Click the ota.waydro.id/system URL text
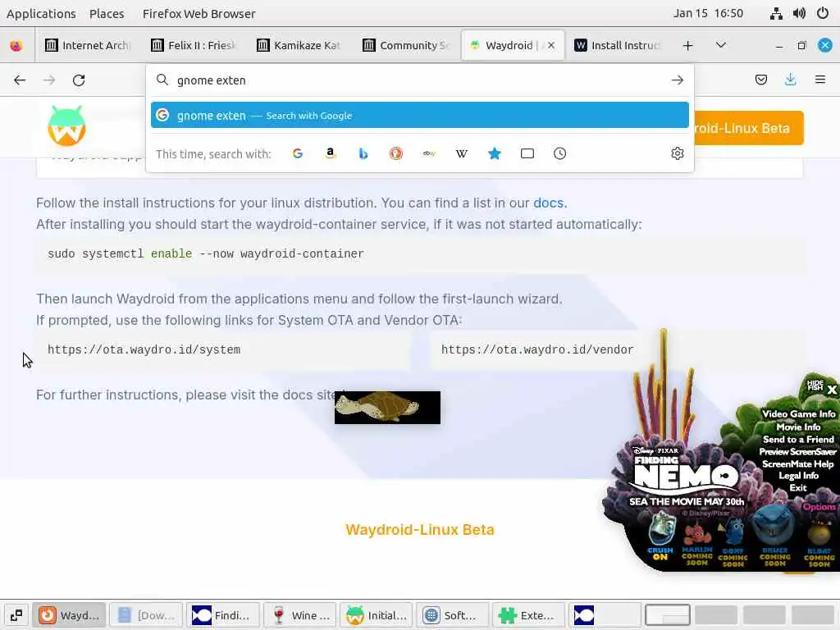Image resolution: width=840 pixels, height=630 pixels. (x=144, y=349)
